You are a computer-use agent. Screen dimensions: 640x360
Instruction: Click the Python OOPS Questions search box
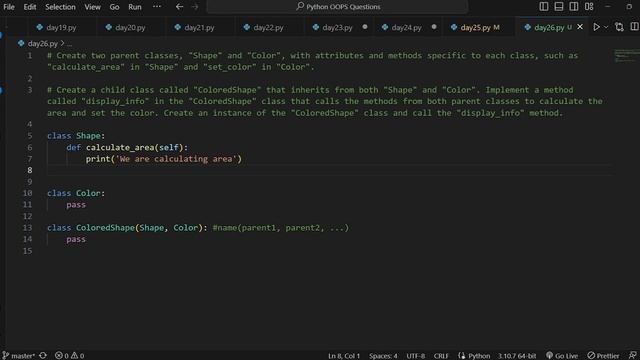click(x=337, y=7)
